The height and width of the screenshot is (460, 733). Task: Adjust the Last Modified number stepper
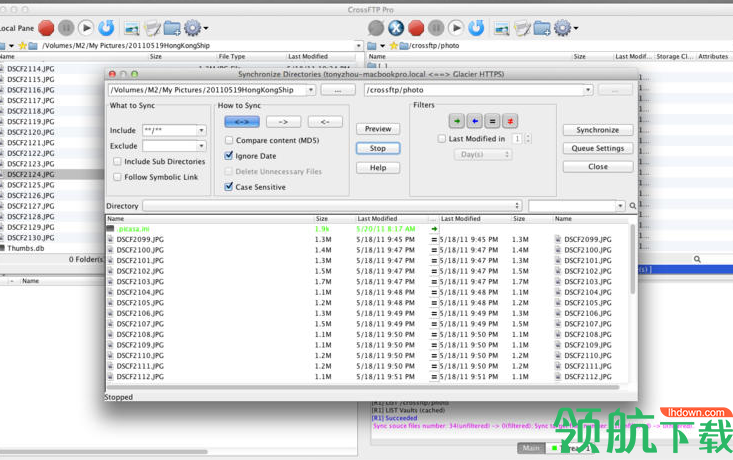(x=528, y=138)
